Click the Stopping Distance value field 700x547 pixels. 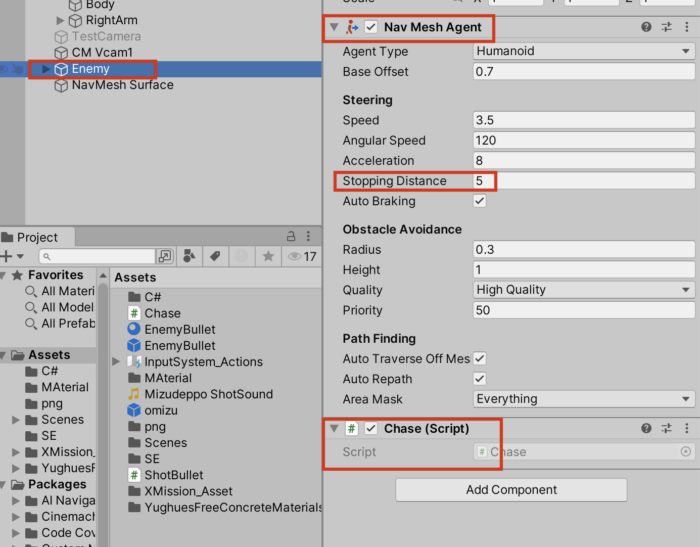click(x=584, y=181)
